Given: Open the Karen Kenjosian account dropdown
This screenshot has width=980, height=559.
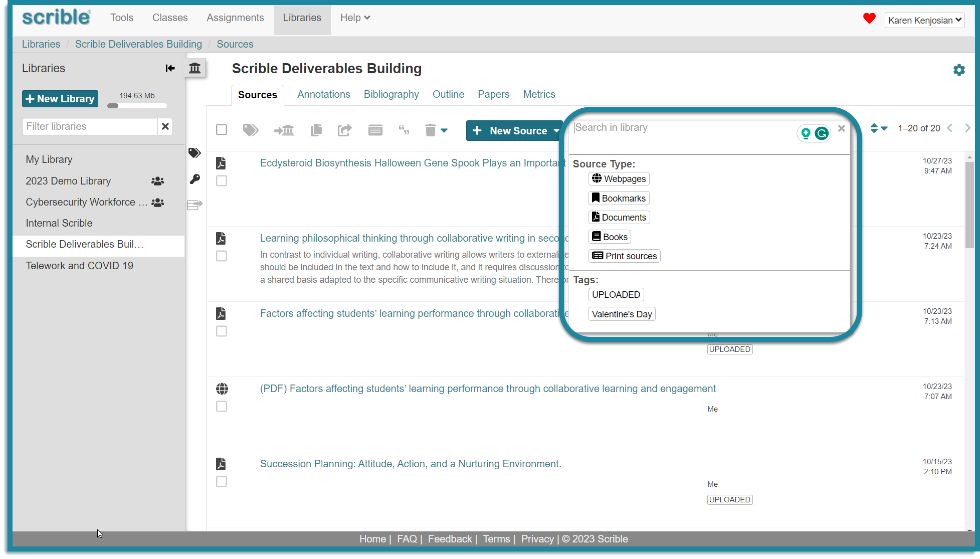Looking at the screenshot, I should [924, 20].
